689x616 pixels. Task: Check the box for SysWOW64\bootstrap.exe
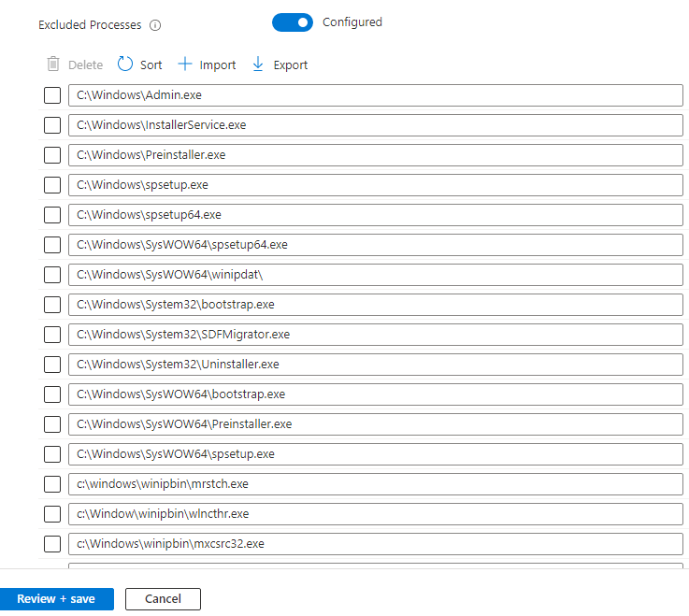point(52,394)
